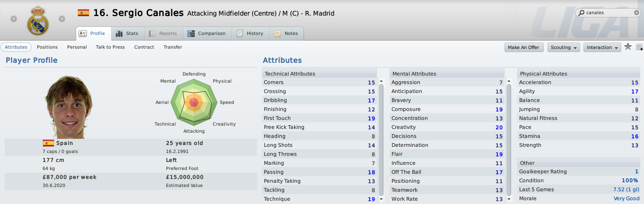The image size is (644, 204).
Task: Add player to shortlist with star icon
Action: 628,47
